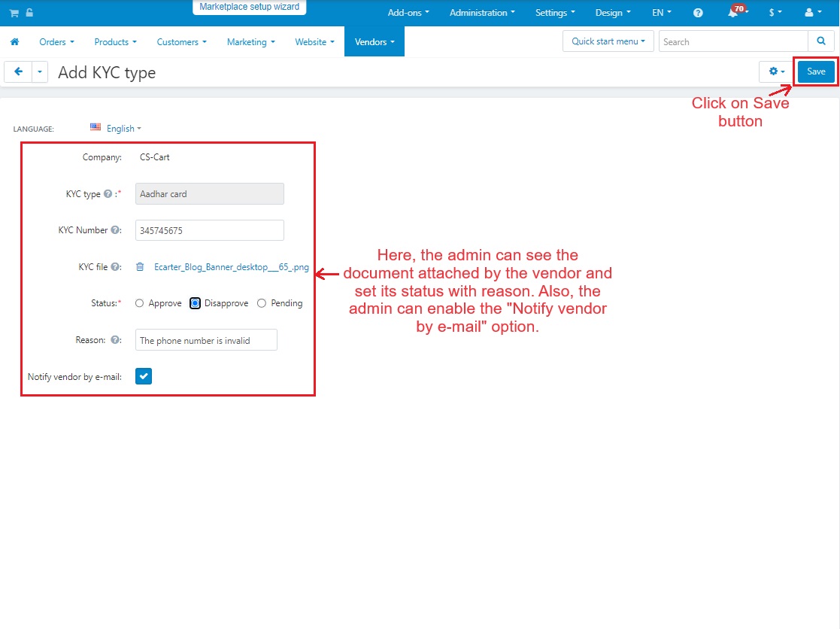Open the Products menu
Viewport: 840px width, 629px height.
pyautogui.click(x=115, y=42)
